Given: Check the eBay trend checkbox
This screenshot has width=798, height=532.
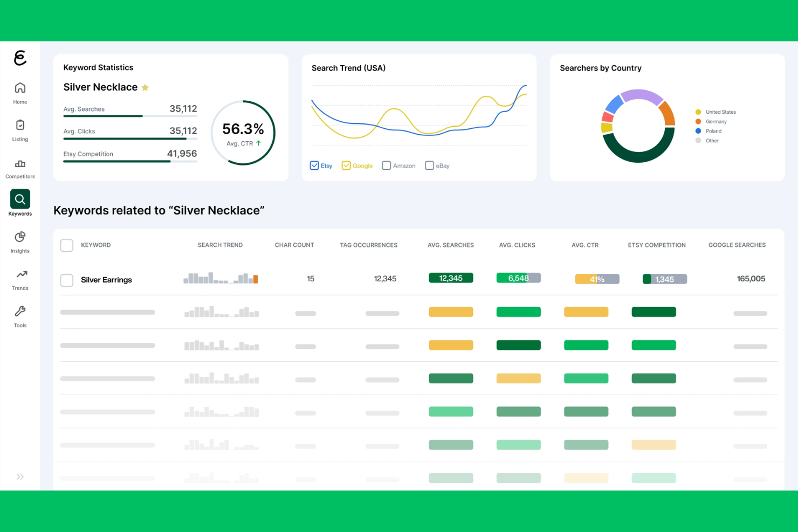Looking at the screenshot, I should tap(429, 165).
